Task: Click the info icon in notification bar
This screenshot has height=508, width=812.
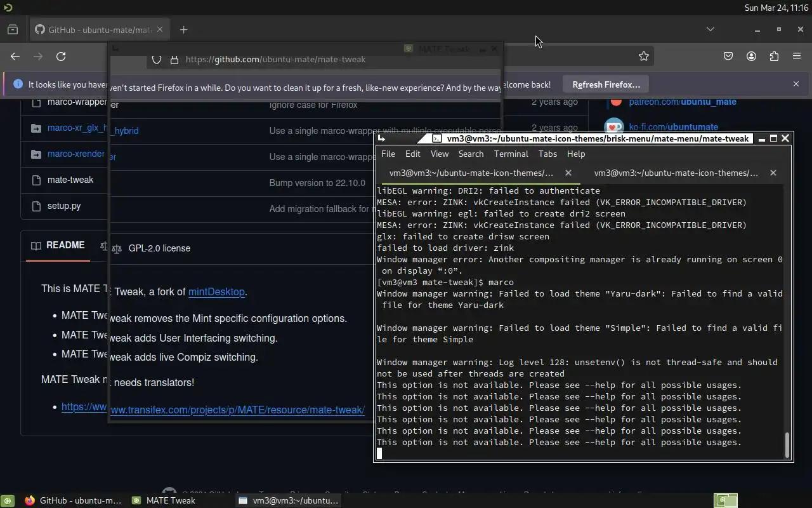Action: tap(18, 84)
